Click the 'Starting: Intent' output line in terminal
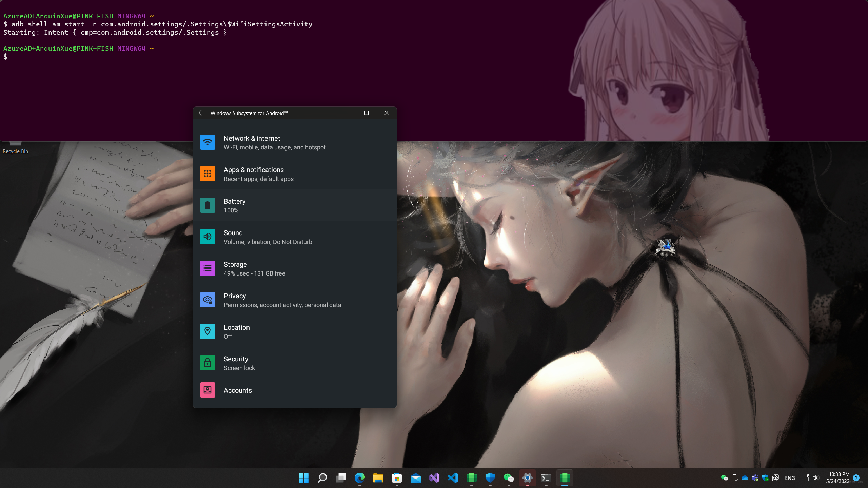Screen dimensions: 868x488 click(115, 32)
